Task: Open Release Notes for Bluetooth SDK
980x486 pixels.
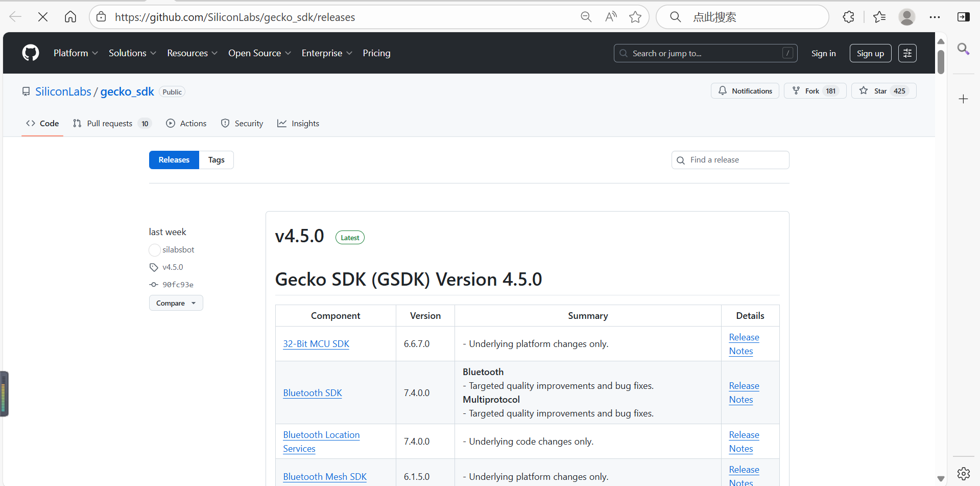Action: point(744,393)
